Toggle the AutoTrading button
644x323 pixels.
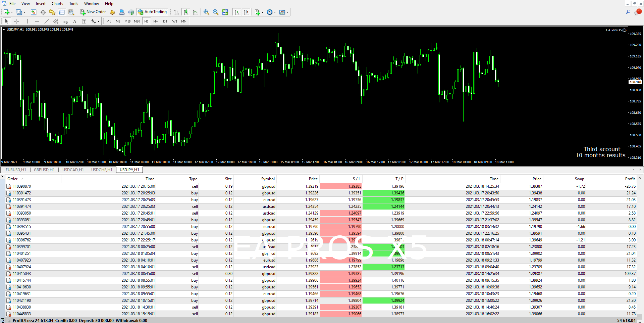(152, 12)
